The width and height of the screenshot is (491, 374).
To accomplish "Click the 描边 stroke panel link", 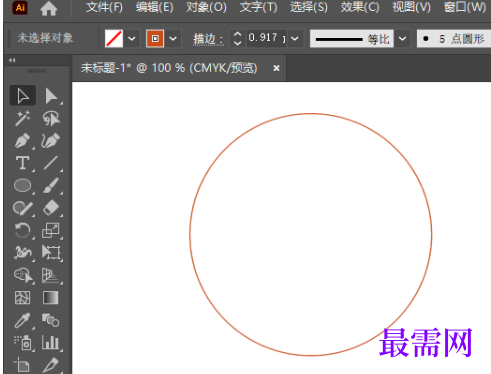I will 208,39.
